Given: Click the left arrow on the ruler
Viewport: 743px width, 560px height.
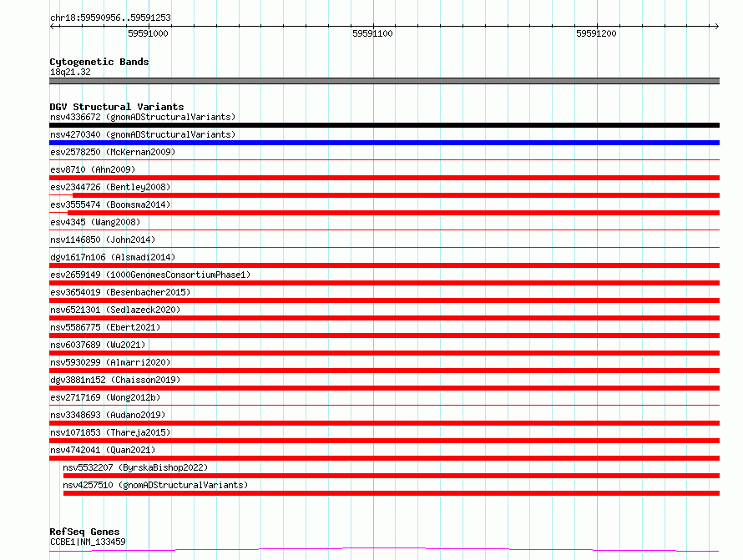Looking at the screenshot, I should (53, 26).
